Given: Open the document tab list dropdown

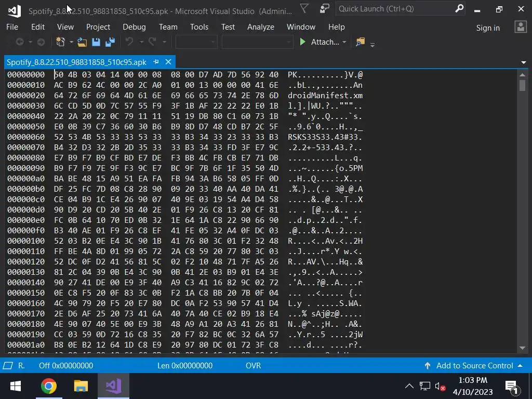Looking at the screenshot, I should coord(524,62).
